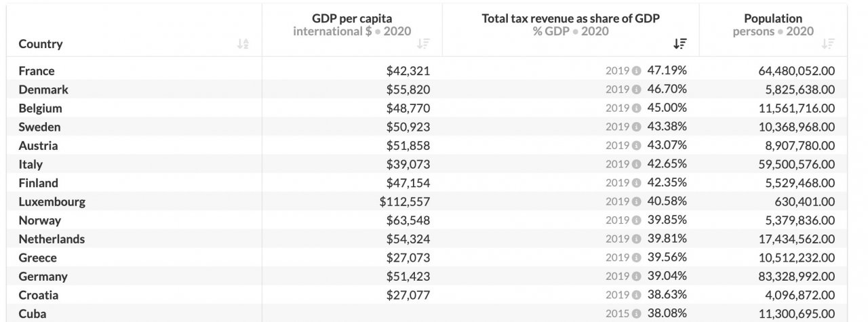Screen dimensions: 868x322
Task: Click info icon in Sweden tax row
Action: (x=637, y=127)
